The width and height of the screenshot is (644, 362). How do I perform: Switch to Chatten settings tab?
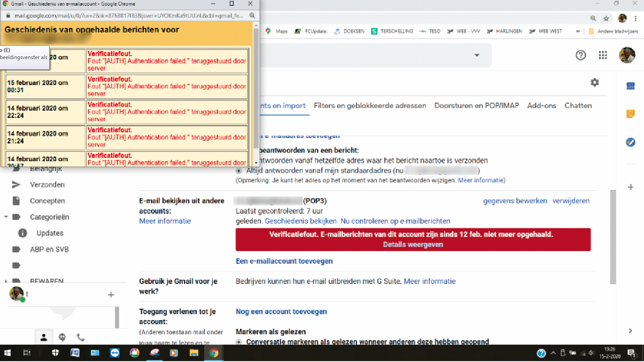click(x=578, y=106)
